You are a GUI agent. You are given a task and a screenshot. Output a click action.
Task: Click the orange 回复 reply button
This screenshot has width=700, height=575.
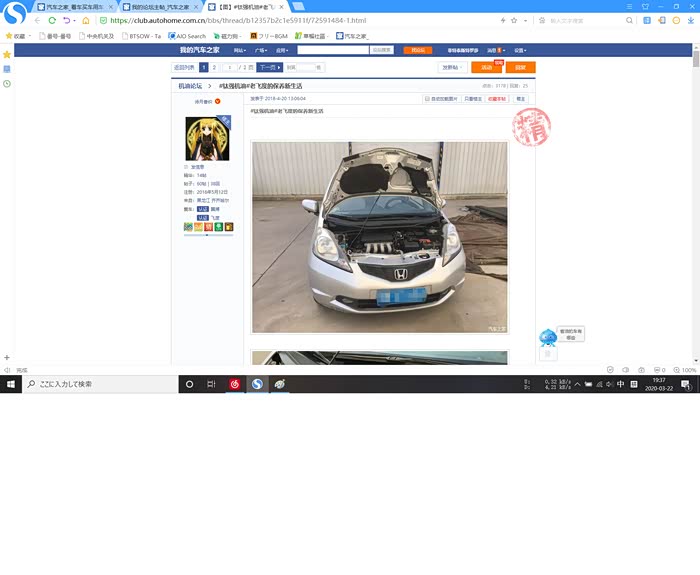pos(520,67)
